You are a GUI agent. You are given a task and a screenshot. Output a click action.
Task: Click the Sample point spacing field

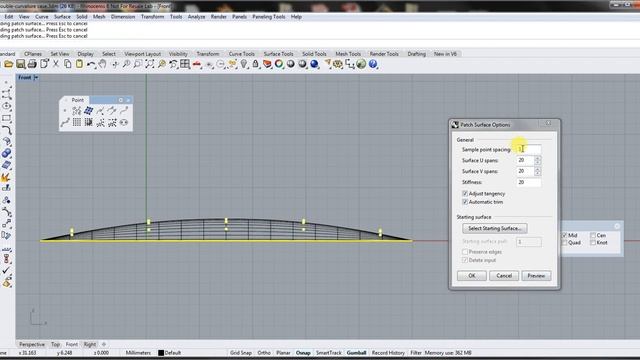click(529, 149)
